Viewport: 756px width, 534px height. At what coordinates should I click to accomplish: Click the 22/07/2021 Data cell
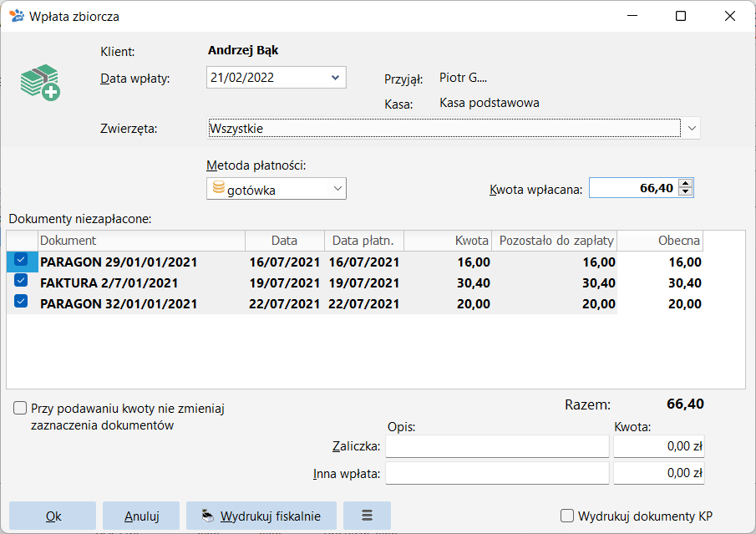click(x=285, y=303)
